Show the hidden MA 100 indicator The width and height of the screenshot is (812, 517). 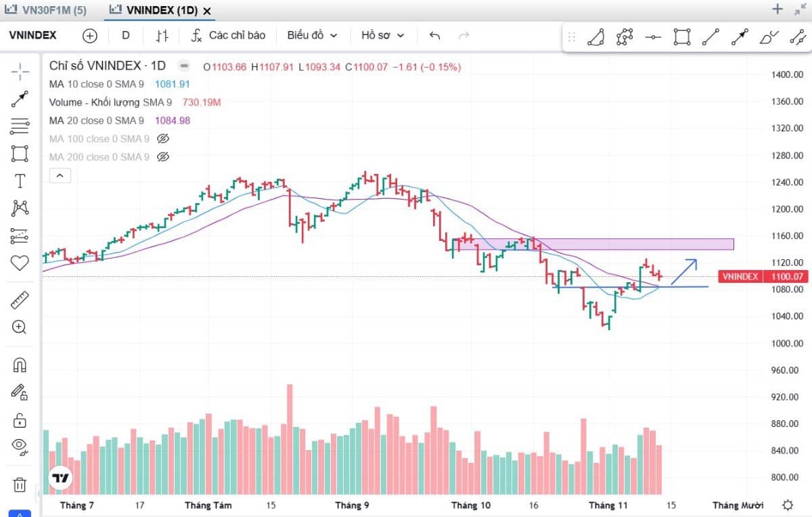[x=162, y=139]
